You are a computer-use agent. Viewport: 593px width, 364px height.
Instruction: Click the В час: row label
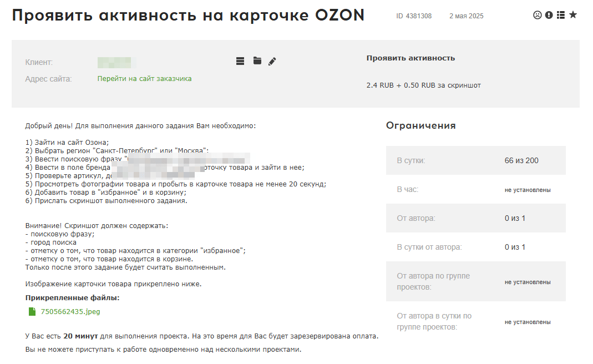point(408,190)
